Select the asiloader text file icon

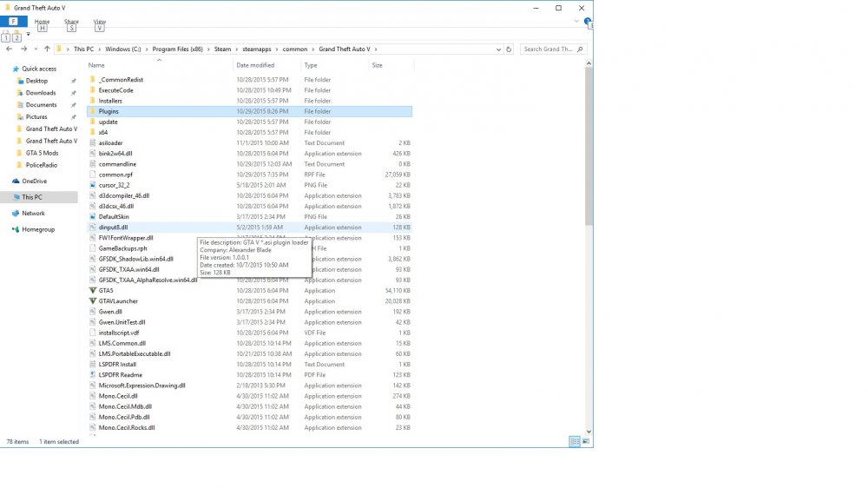click(x=93, y=143)
